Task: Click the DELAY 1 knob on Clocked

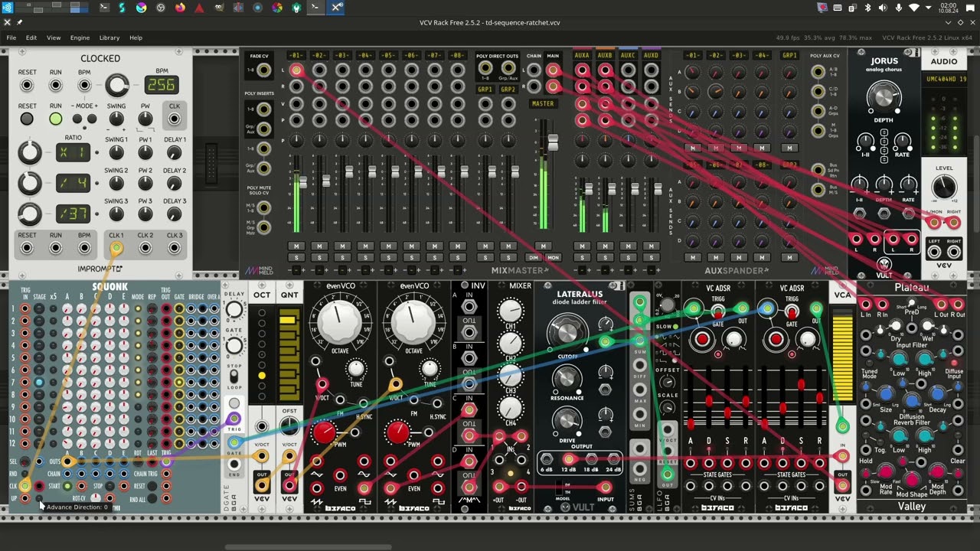Action: click(175, 152)
